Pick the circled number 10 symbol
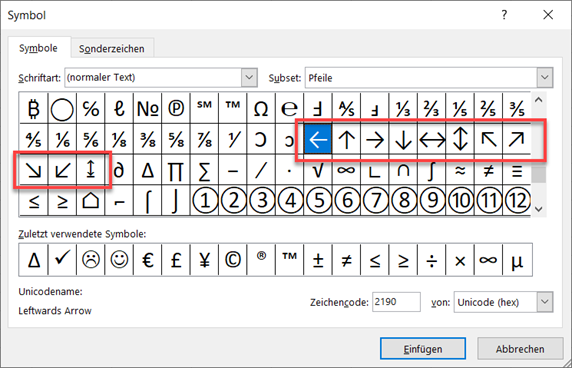This screenshot has width=572, height=368. coord(460,200)
